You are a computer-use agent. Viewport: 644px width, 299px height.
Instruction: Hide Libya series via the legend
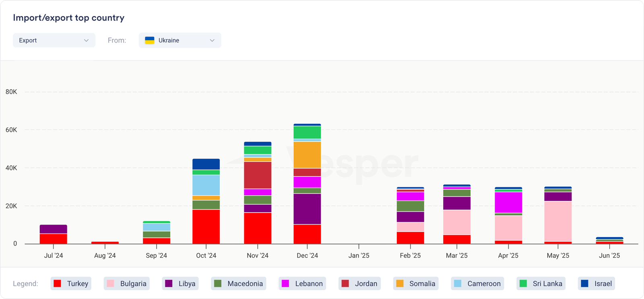click(x=180, y=283)
